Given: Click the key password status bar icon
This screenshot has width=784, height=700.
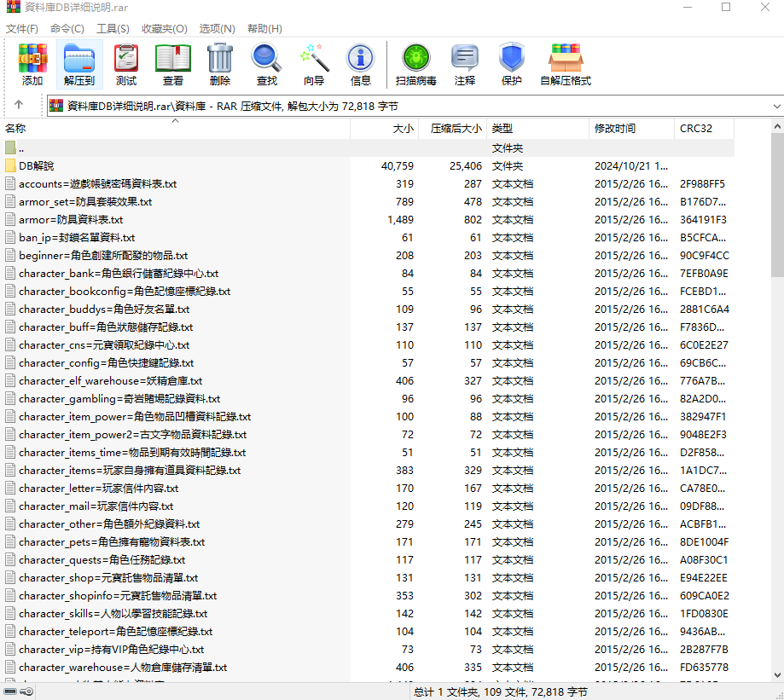Looking at the screenshot, I should pyautogui.click(x=27, y=691).
